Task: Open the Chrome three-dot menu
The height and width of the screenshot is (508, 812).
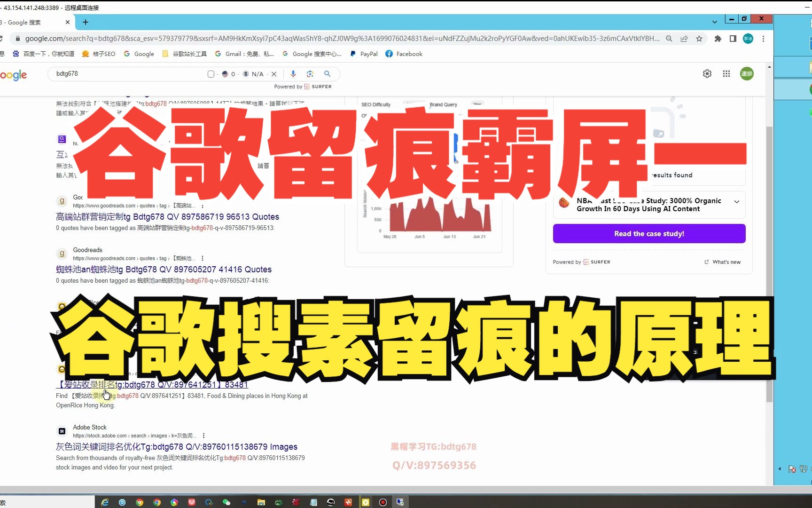Action: click(763, 39)
